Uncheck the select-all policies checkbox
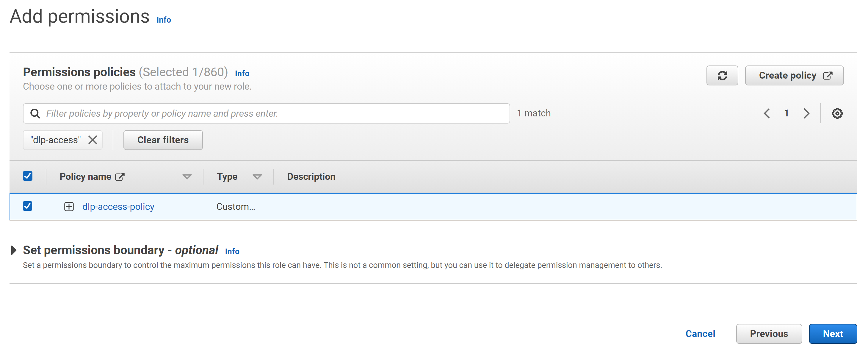Image resolution: width=868 pixels, height=345 pixels. (28, 176)
